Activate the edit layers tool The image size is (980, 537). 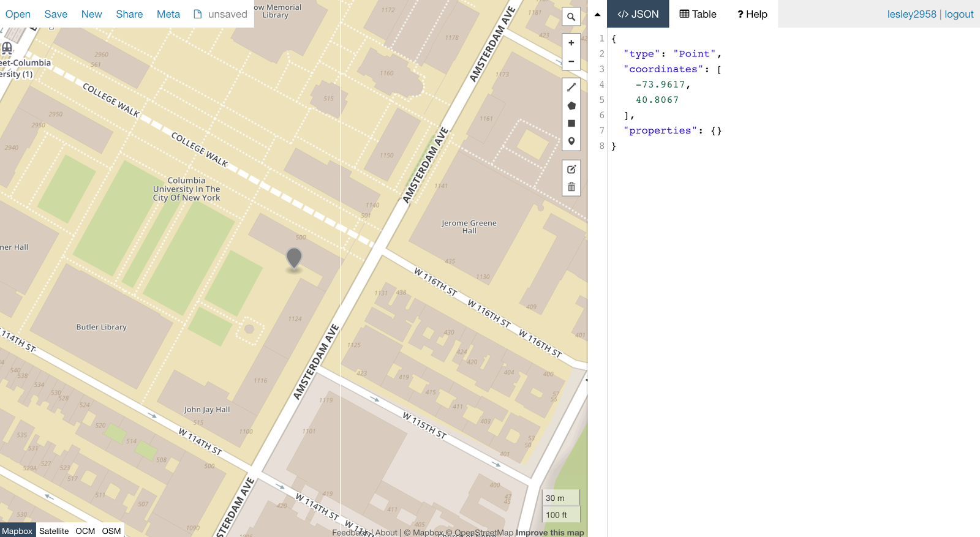click(x=571, y=169)
